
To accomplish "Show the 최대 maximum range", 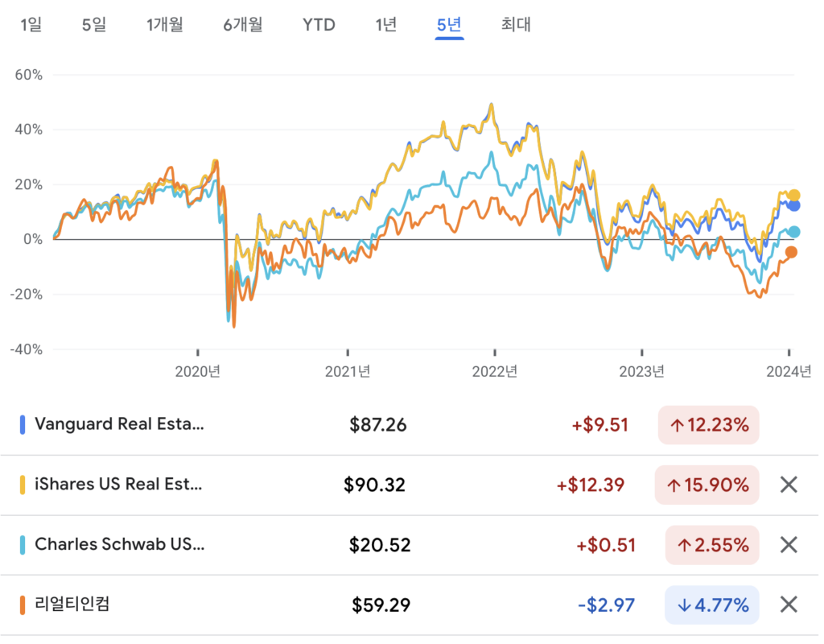I will (x=516, y=24).
